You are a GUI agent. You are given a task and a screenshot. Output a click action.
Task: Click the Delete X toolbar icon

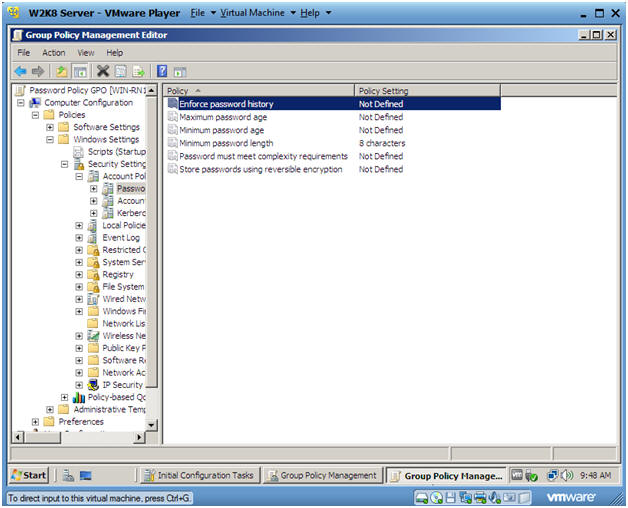(103, 71)
